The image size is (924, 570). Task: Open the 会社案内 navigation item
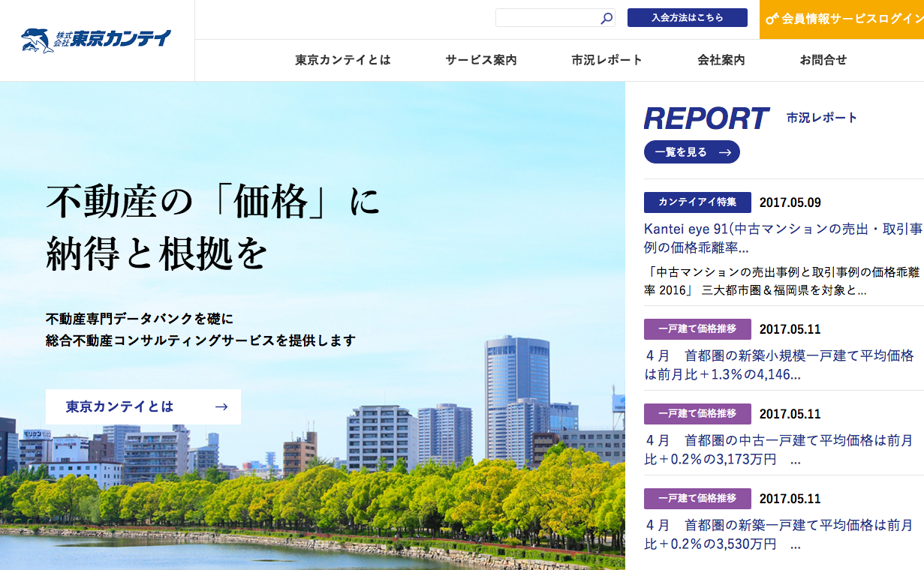[721, 60]
